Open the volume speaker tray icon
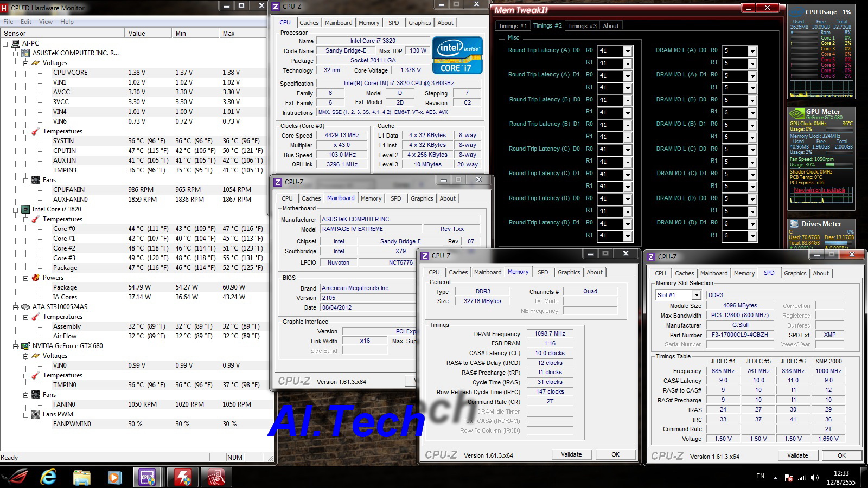Viewport: 868px width, 488px height. (x=815, y=478)
